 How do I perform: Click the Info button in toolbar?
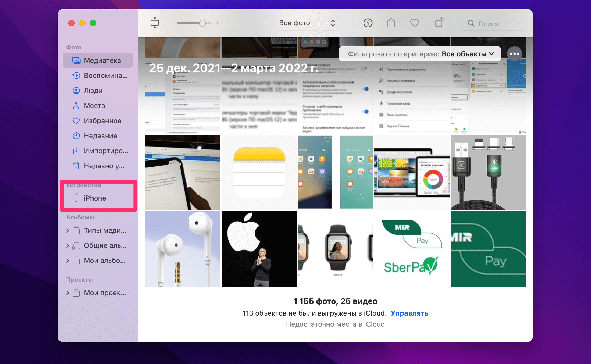tap(368, 23)
